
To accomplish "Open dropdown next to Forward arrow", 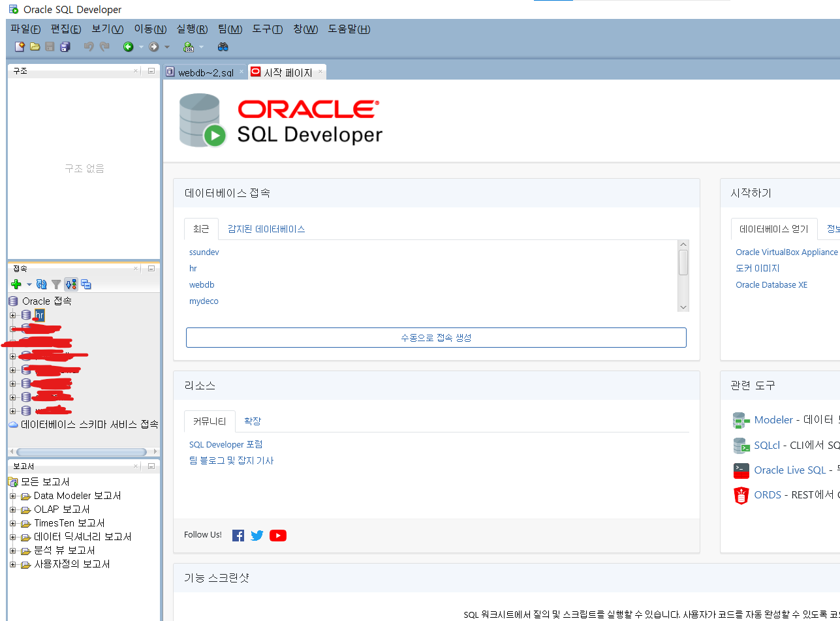I will click(x=166, y=47).
